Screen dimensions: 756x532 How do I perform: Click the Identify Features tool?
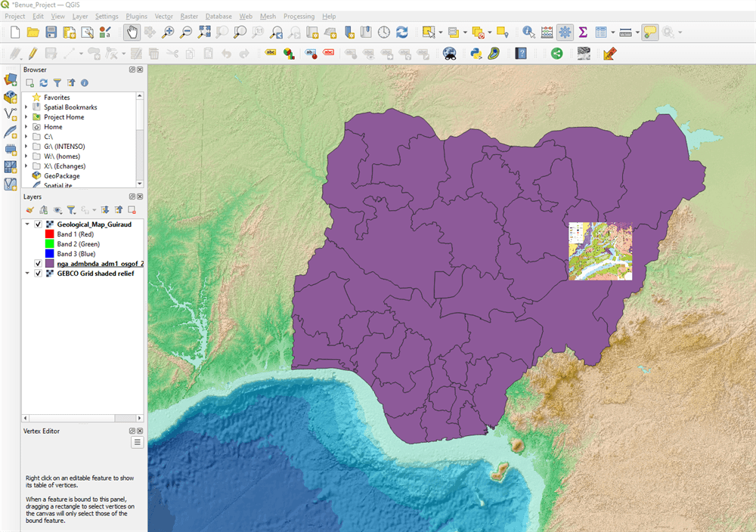[x=528, y=32]
